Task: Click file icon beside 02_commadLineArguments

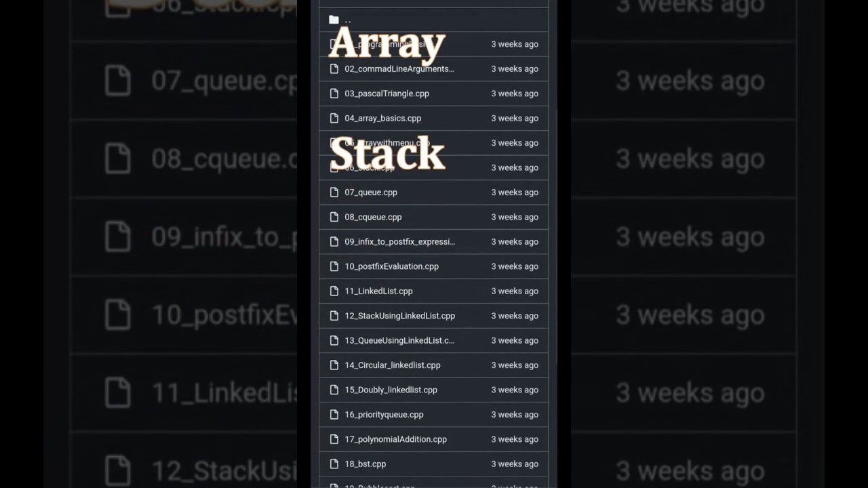Action: pos(334,68)
